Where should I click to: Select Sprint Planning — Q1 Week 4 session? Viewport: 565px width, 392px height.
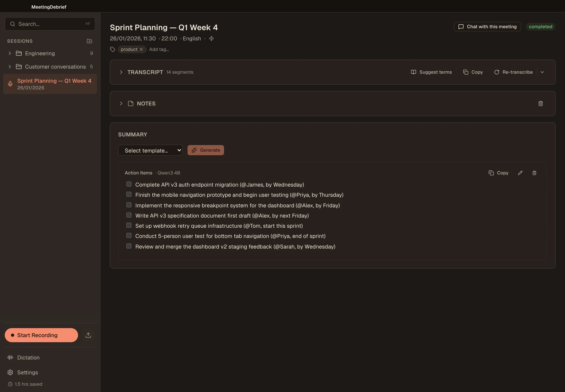coord(50,84)
